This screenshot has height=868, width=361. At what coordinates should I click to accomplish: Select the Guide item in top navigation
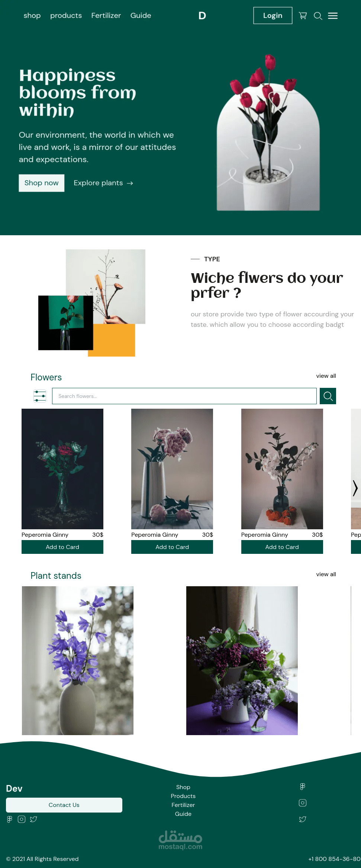[141, 16]
